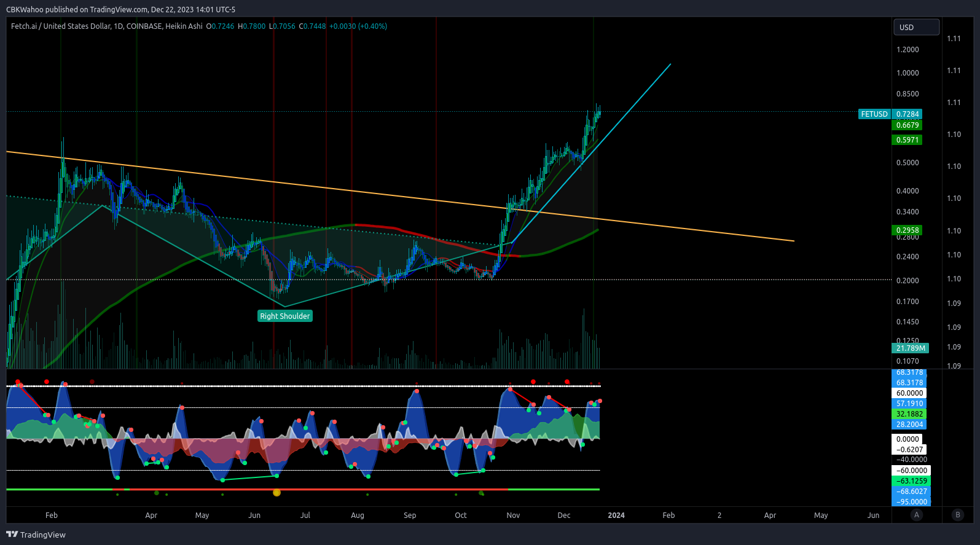
Task: Click the Jul label on time axis
Action: (x=305, y=516)
